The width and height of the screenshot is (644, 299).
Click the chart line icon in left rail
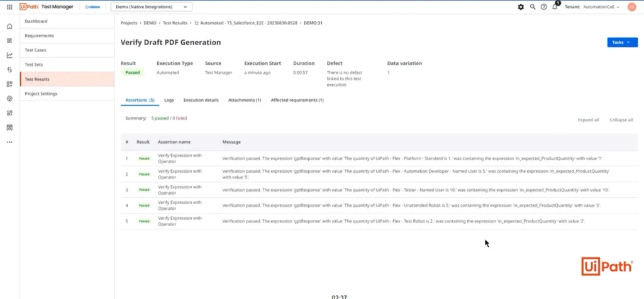point(9,55)
